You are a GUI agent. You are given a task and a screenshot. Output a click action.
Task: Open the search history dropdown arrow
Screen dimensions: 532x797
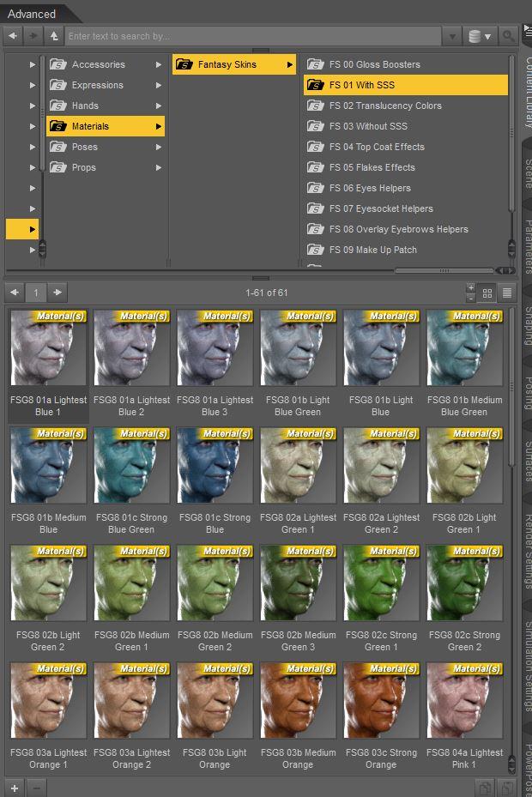tap(451, 37)
